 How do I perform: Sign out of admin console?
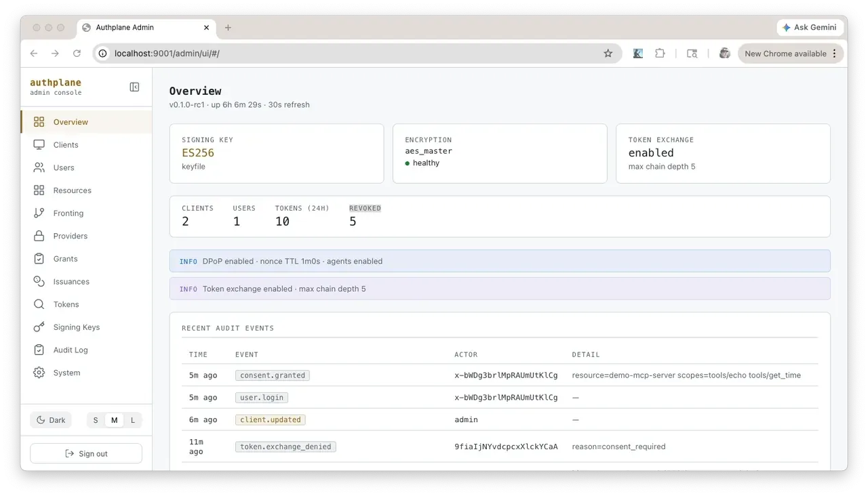coord(86,453)
